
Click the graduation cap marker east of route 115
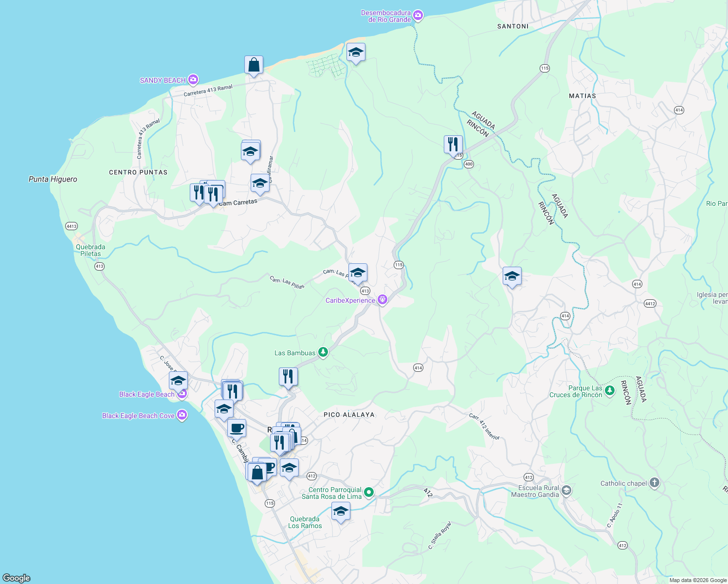point(512,276)
